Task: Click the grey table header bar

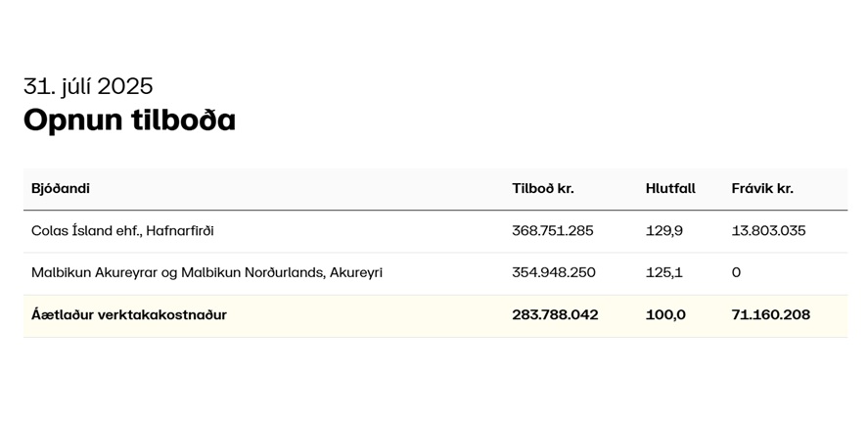Action: [x=435, y=189]
